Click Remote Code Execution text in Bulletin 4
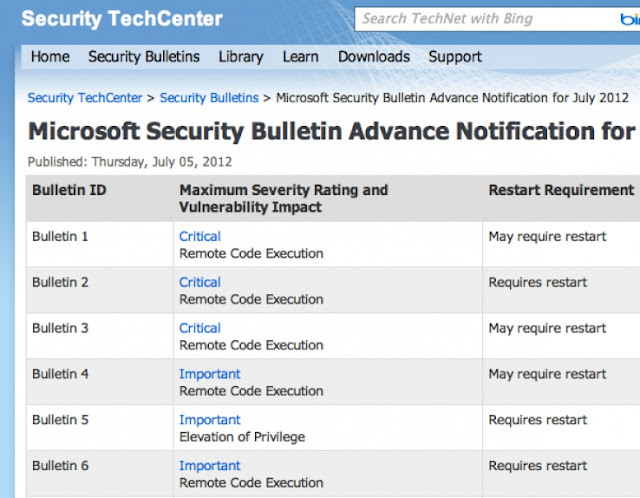The width and height of the screenshot is (640, 498). pyautogui.click(x=251, y=391)
